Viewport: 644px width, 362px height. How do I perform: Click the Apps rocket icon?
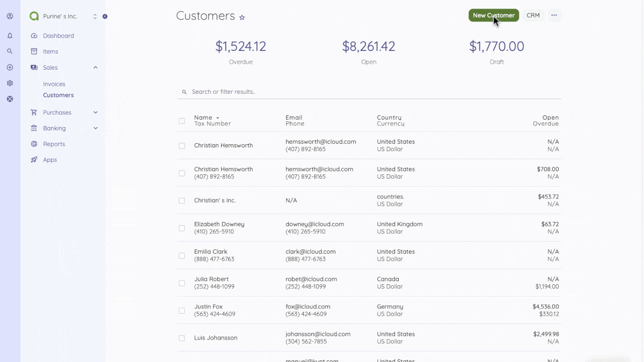click(x=34, y=160)
